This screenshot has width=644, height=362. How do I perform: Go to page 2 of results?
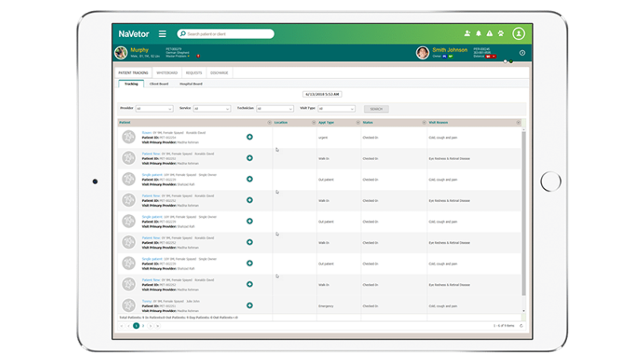(142, 326)
